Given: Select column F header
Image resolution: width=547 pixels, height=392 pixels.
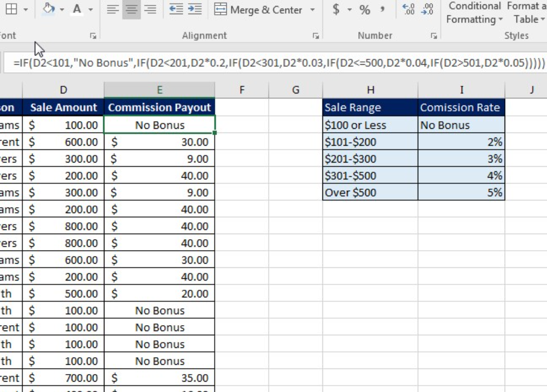Looking at the screenshot, I should [x=242, y=90].
